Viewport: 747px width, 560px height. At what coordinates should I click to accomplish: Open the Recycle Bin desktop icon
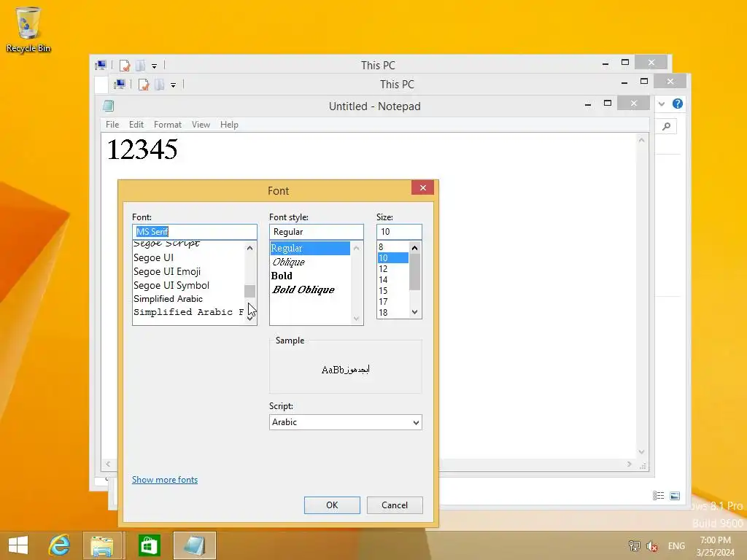coord(28,29)
